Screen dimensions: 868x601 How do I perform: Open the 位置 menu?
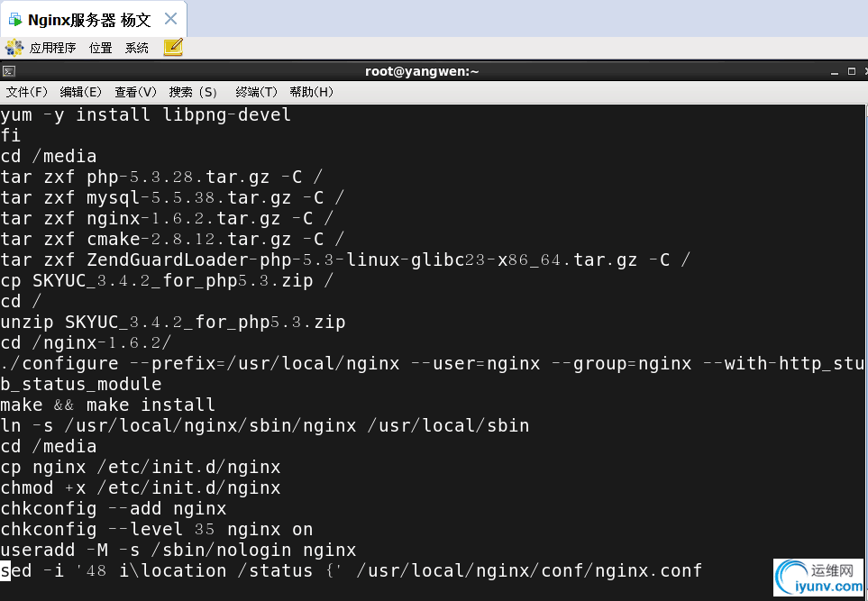[x=100, y=48]
